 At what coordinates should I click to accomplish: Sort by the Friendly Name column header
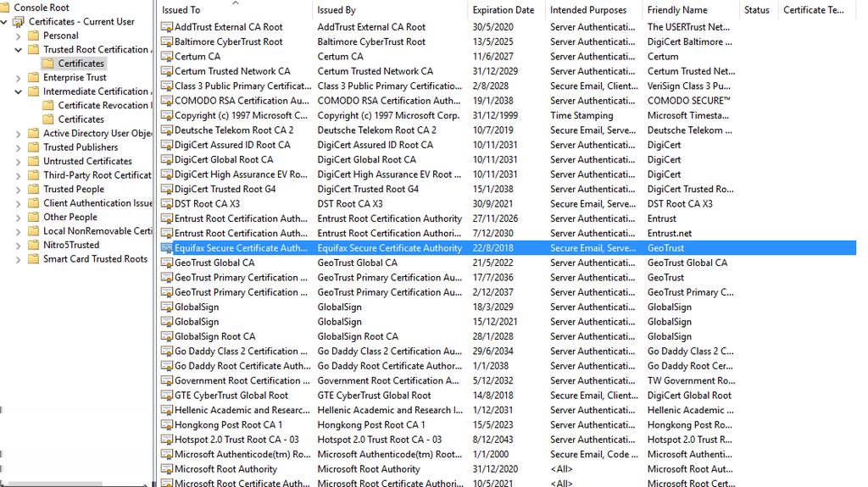coord(691,10)
